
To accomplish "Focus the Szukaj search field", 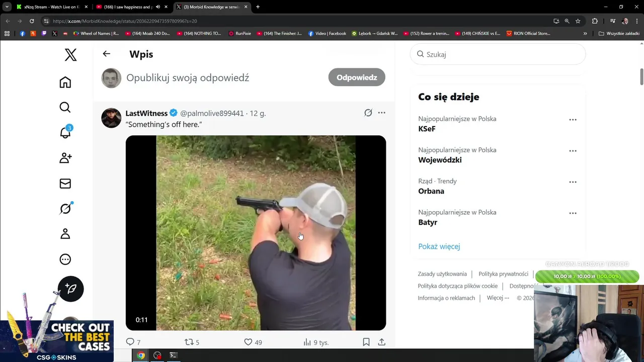I will (x=498, y=54).
